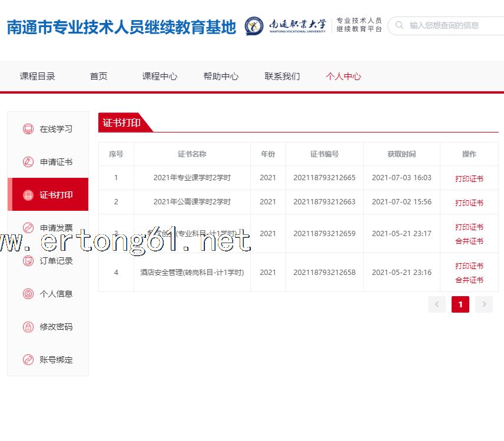Click the online learning (在线学习) sidebar icon
Viewport: 504px width, 441px height.
click(x=28, y=129)
